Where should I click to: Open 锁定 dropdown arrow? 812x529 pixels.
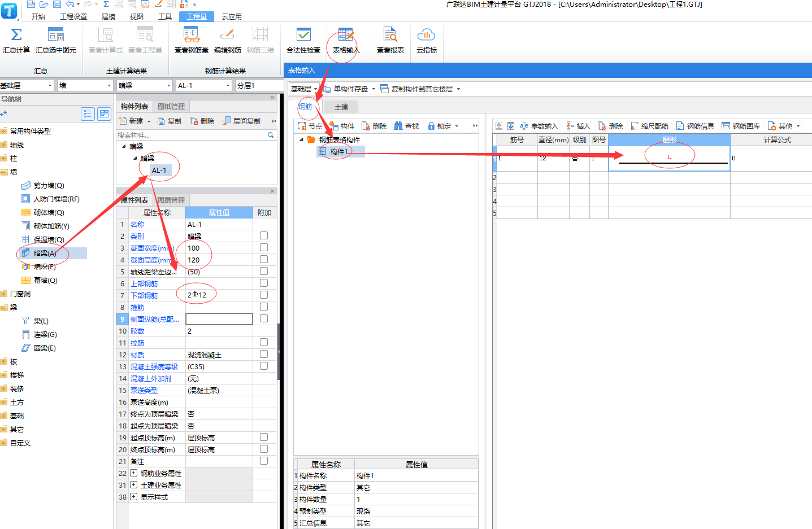457,126
